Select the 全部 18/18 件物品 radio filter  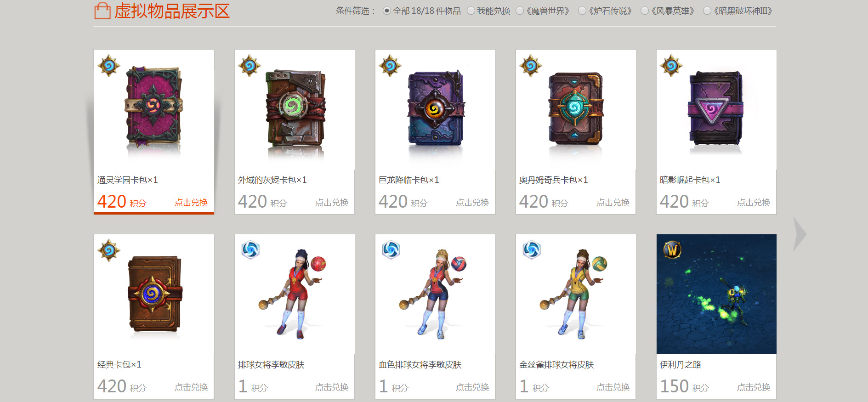point(386,11)
